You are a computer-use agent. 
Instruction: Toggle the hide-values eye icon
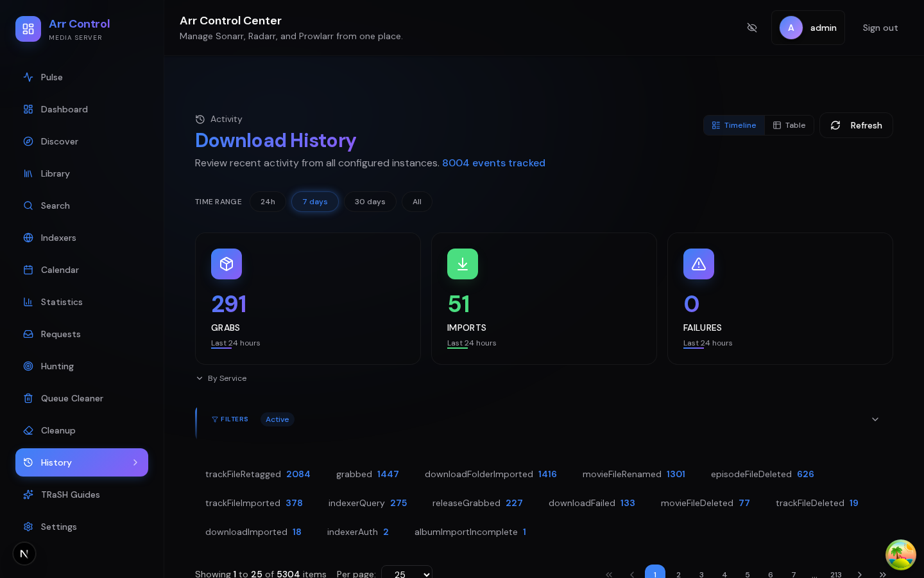point(752,28)
